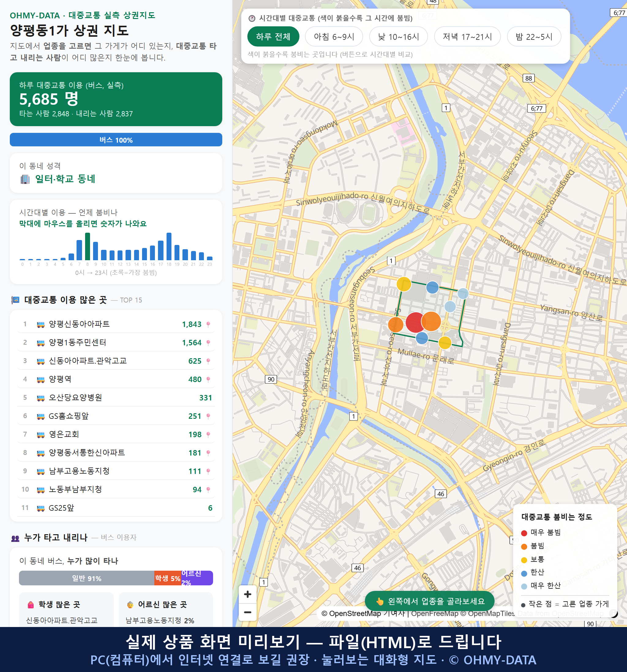Click the clock icon beside 시간대별 대중교통
The width and height of the screenshot is (627, 672).
click(252, 18)
